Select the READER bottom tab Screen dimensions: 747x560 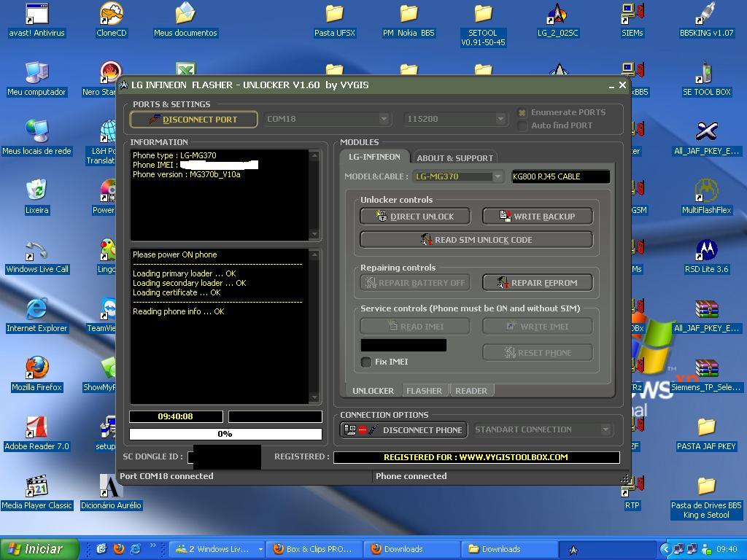471,391
